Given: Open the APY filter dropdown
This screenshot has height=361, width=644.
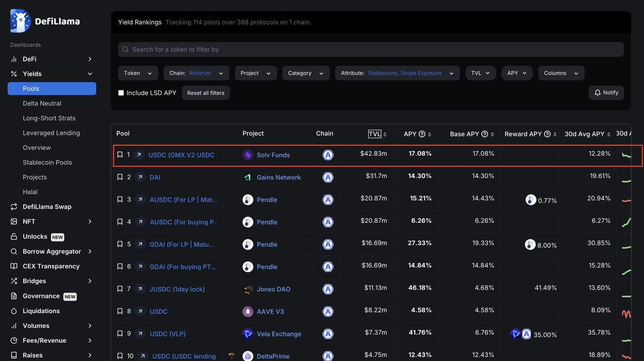Looking at the screenshot, I should coord(517,73).
